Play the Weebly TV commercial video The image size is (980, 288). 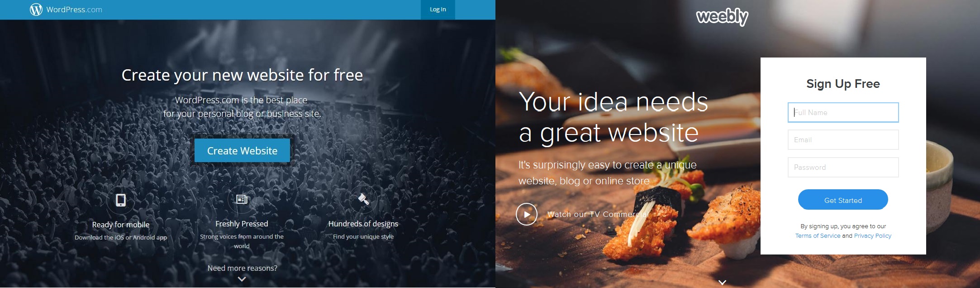pos(527,214)
